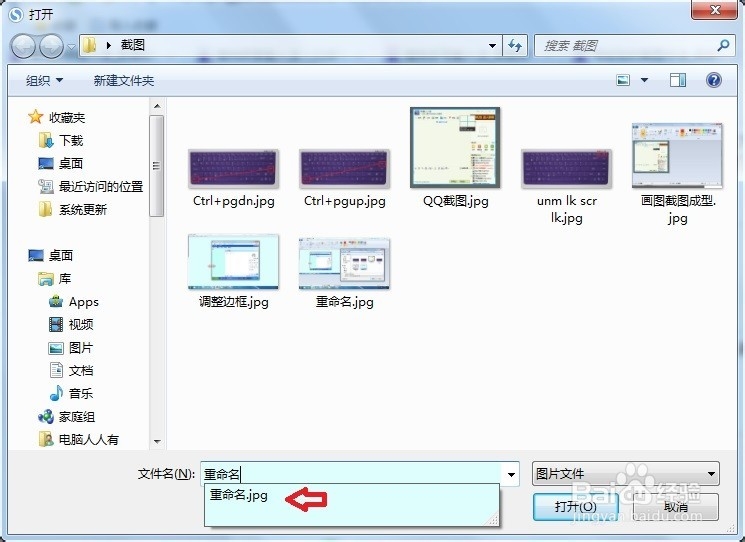Open the 音乐 library
745x542 pixels.
72,393
